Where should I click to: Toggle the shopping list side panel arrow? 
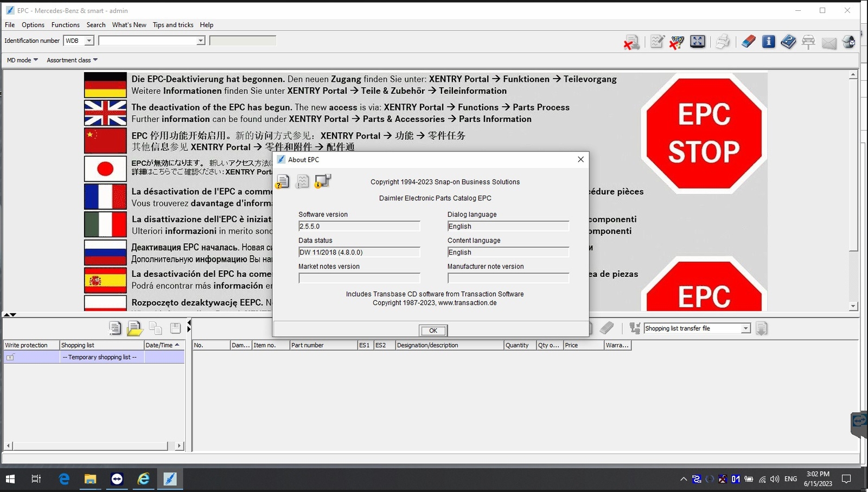pyautogui.click(x=189, y=326)
